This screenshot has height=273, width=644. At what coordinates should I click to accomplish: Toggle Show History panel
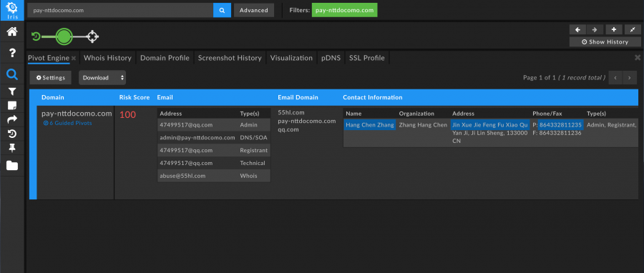(x=605, y=42)
